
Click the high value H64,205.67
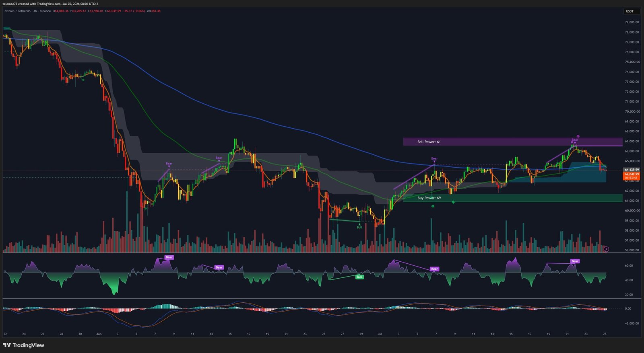pos(78,11)
